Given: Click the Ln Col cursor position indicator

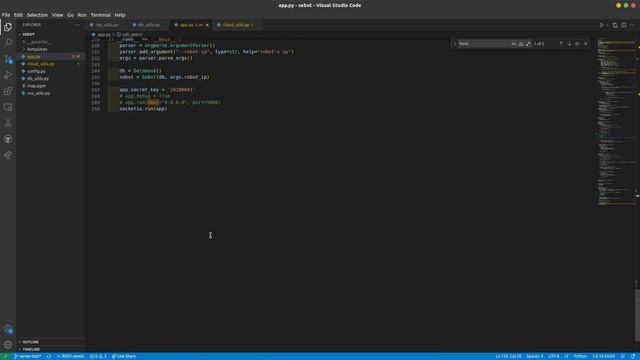Looking at the screenshot, I should pos(508,356).
